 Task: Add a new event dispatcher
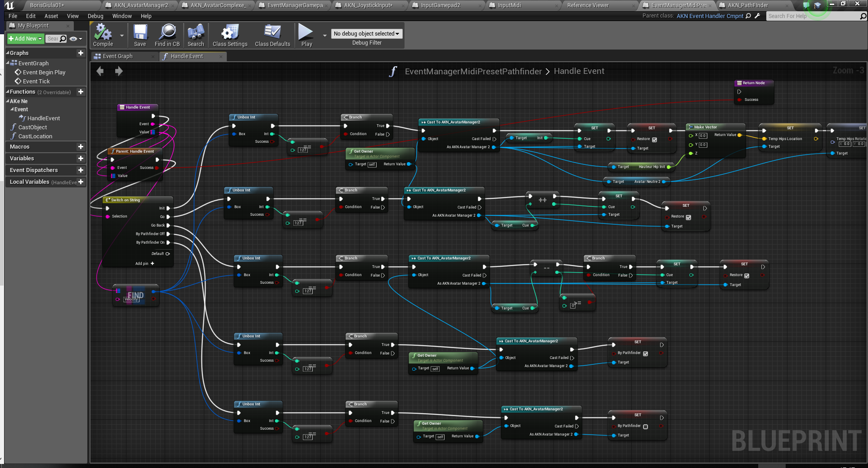click(81, 170)
